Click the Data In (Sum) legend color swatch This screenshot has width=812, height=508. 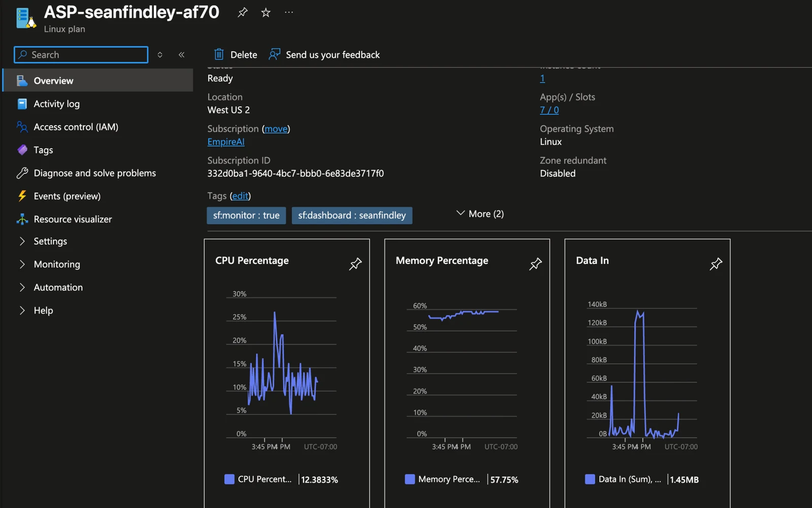click(590, 479)
